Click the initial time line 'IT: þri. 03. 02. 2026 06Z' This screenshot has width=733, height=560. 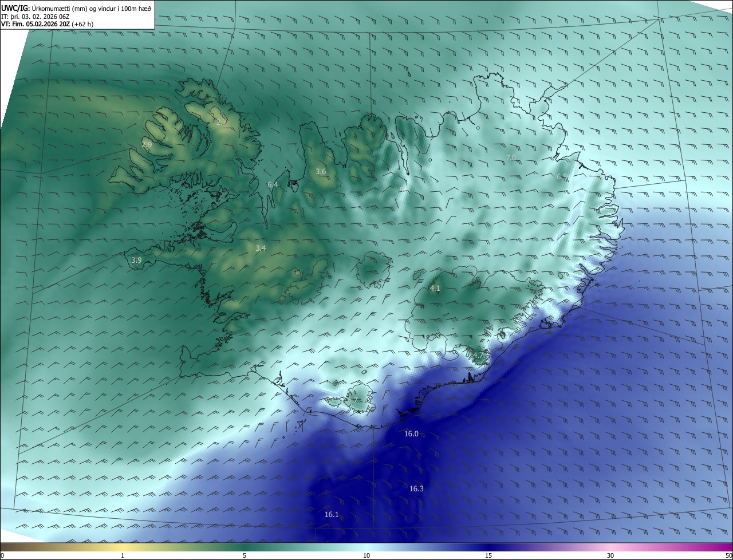click(x=35, y=17)
